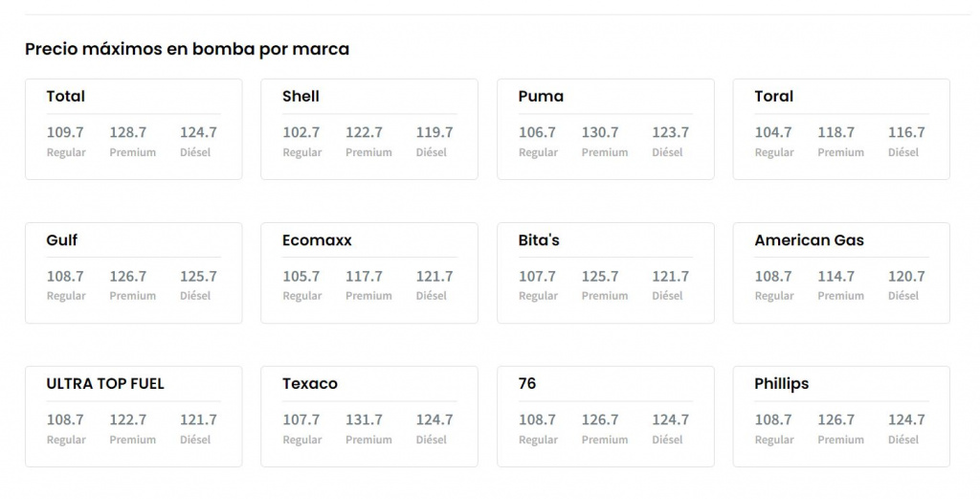This screenshot has width=980, height=499.
Task: Click the American Gas card heading
Action: 809,240
